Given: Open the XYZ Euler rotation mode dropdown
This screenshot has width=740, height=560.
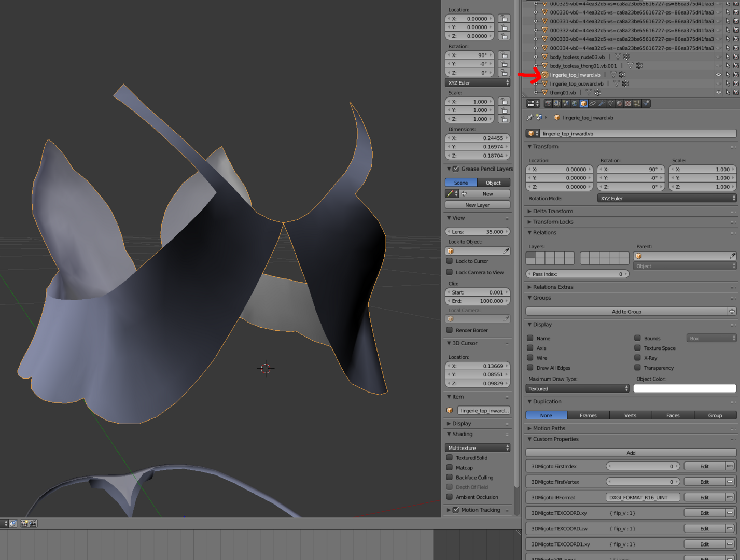Looking at the screenshot, I should coord(667,198).
